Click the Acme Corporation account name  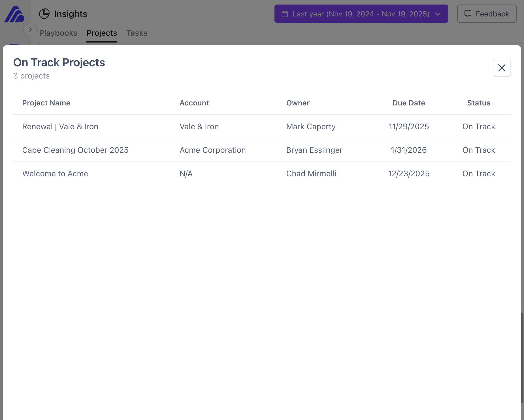coord(212,150)
